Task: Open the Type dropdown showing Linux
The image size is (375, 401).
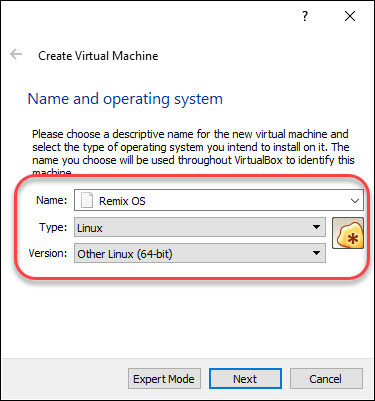Action: [200, 227]
